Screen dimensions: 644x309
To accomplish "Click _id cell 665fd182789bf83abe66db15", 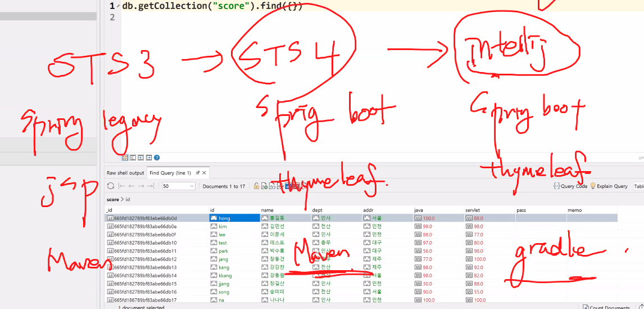I will (156, 284).
